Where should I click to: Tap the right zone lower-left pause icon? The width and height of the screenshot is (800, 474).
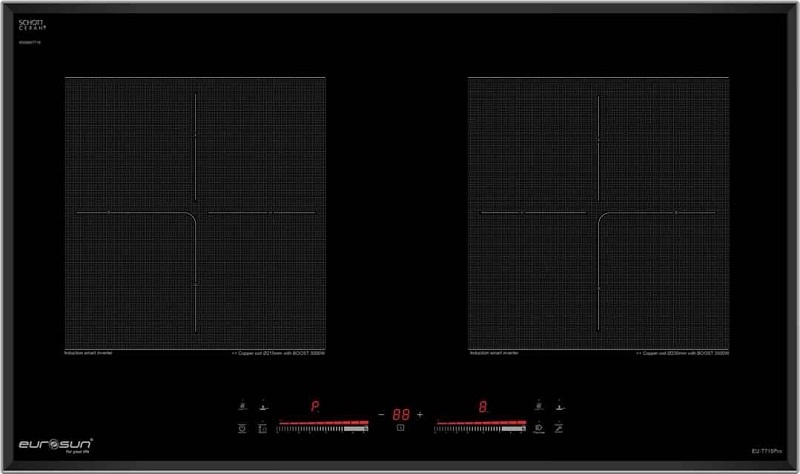tap(539, 428)
